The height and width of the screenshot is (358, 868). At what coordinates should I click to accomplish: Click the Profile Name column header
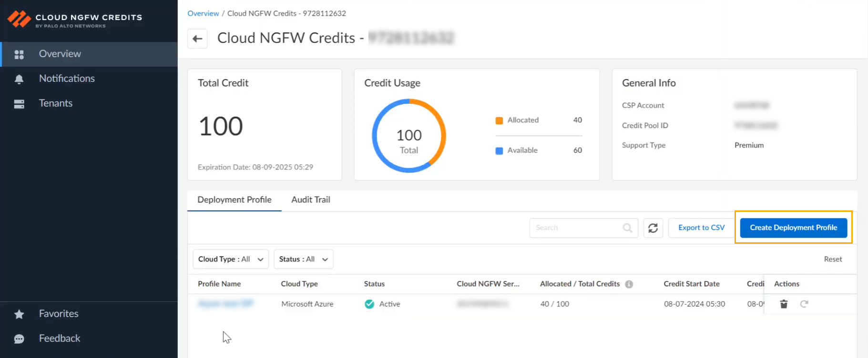pos(219,284)
